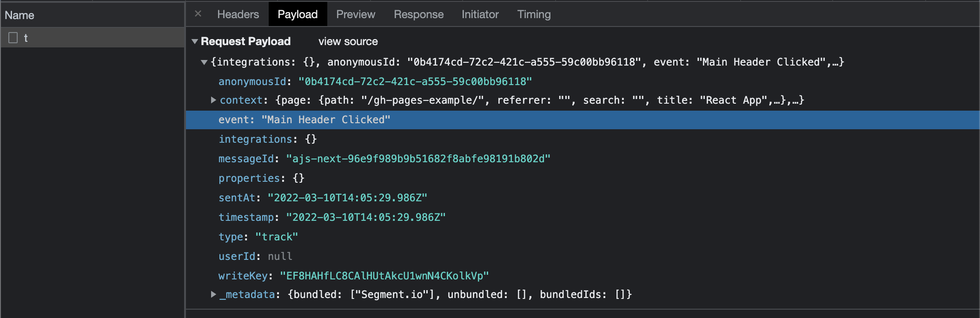Select request named t in list
The height and width of the screenshot is (318, 980).
coord(93,38)
